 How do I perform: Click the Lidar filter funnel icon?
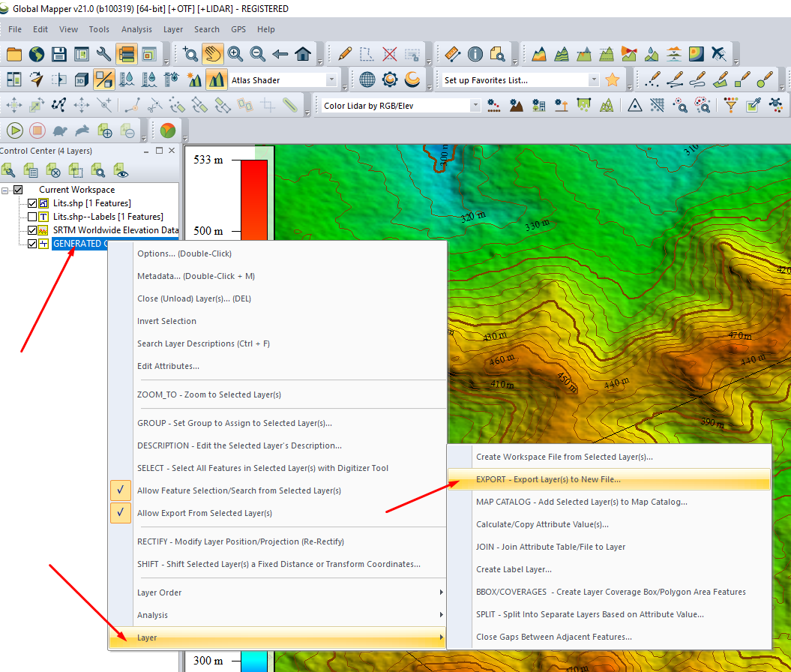[x=730, y=105]
